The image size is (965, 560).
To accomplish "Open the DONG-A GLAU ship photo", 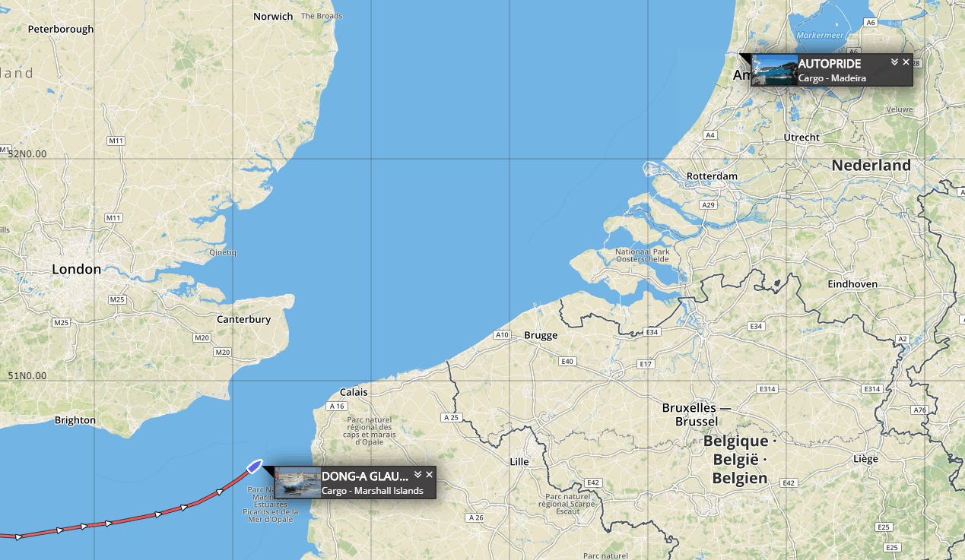I will (x=298, y=482).
